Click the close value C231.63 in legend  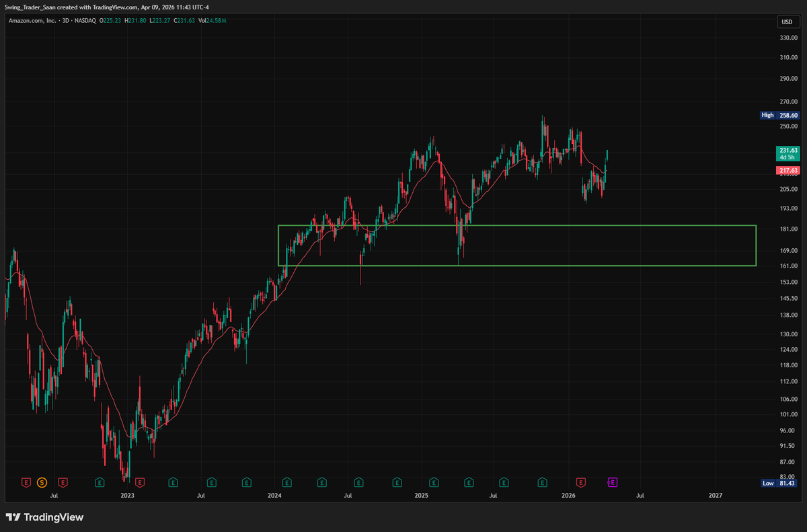tap(186, 21)
